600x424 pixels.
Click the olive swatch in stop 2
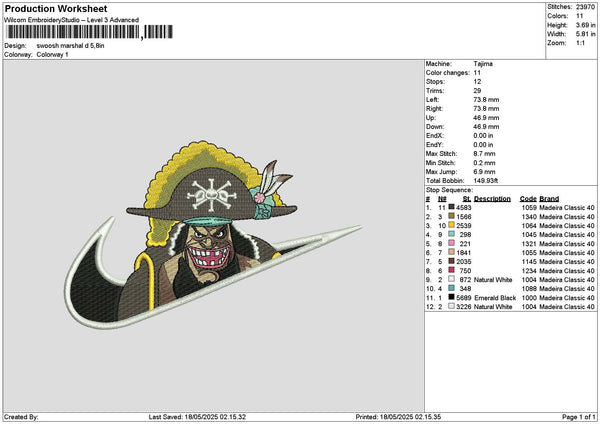452,216
